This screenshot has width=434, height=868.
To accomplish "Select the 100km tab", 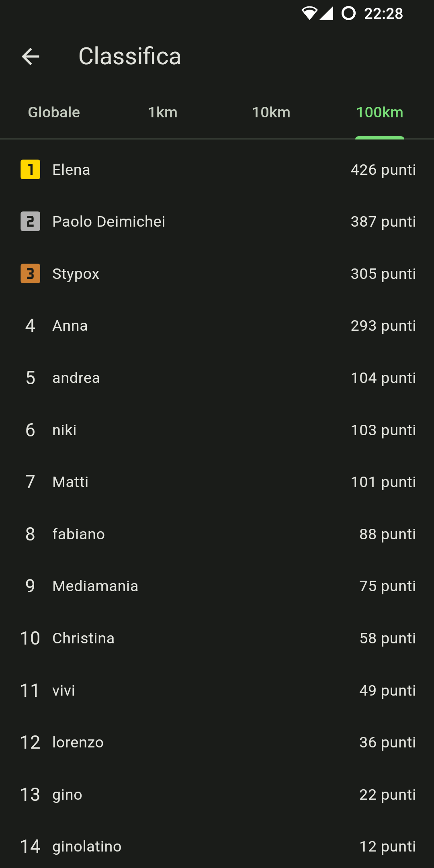I will pos(379,113).
